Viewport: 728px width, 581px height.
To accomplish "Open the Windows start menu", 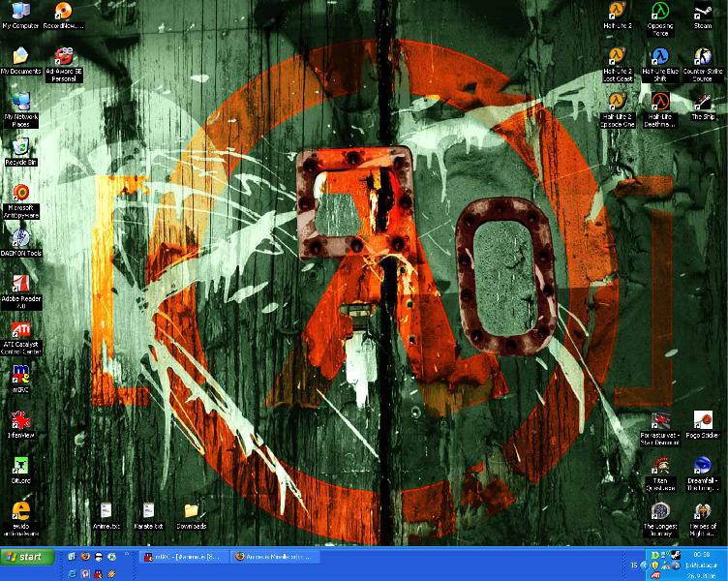I will click(x=27, y=557).
